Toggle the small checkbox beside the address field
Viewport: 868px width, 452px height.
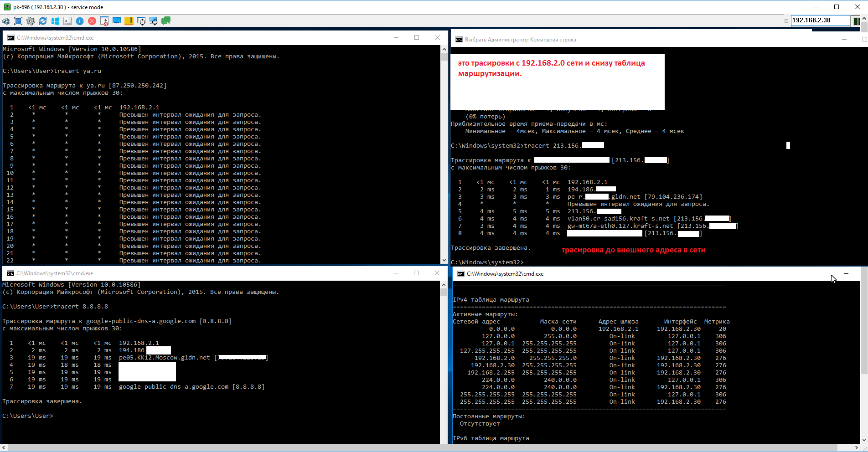(786, 21)
